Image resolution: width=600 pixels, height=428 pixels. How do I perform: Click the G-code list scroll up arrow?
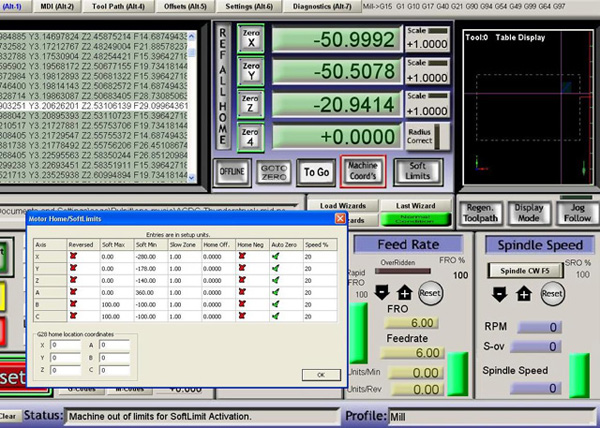tap(192, 36)
